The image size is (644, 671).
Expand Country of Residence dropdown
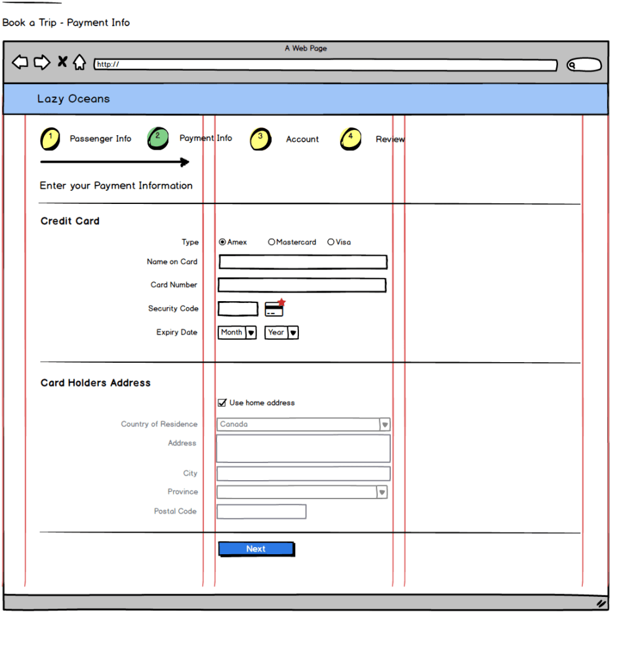tap(385, 424)
